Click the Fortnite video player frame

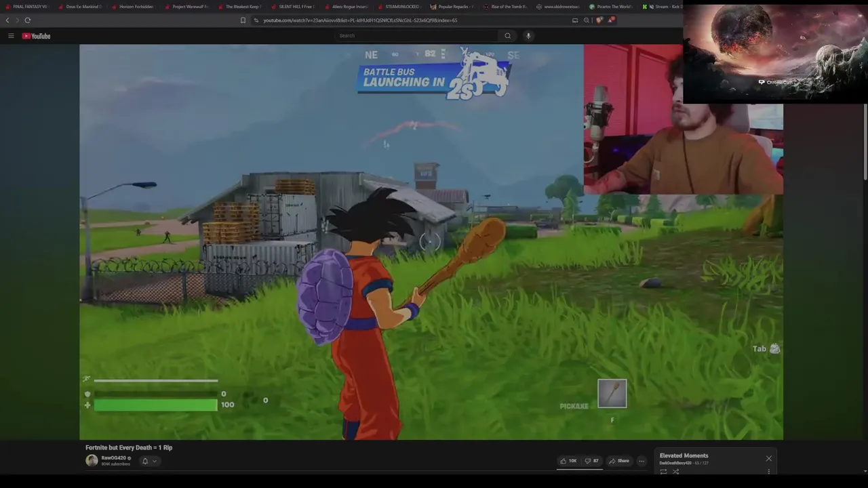[x=431, y=242]
